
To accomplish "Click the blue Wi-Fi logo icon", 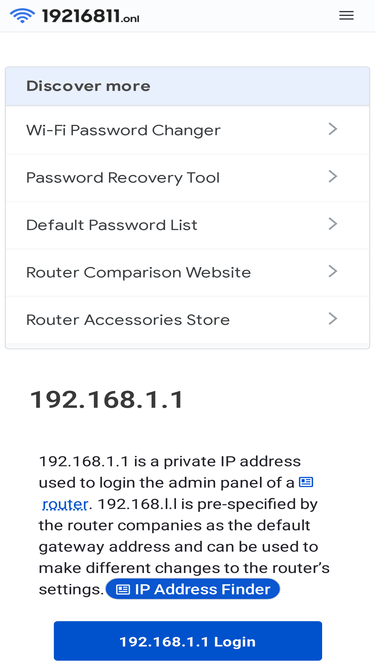I will (22, 16).
